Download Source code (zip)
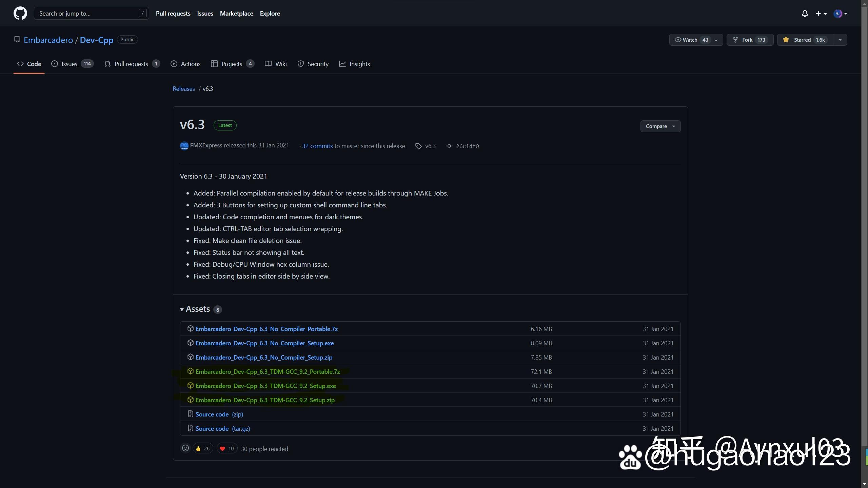The width and height of the screenshot is (868, 488). 219,414
